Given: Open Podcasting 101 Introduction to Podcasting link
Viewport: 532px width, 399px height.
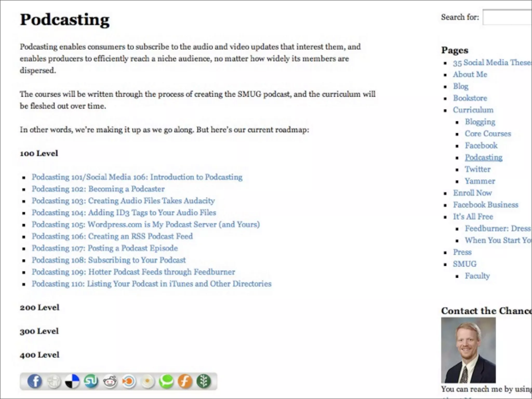Looking at the screenshot, I should click(x=137, y=177).
